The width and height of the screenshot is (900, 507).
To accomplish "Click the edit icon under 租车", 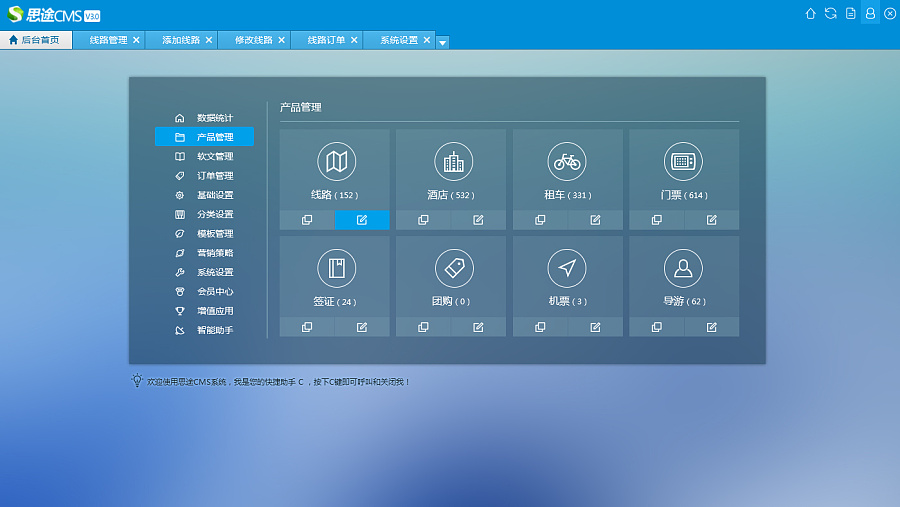I will pos(595,220).
